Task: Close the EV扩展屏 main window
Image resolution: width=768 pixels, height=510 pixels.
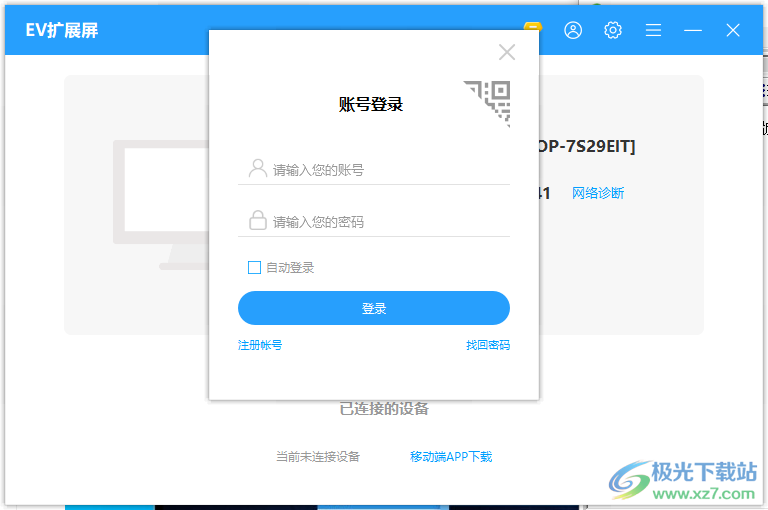Action: pyautogui.click(x=733, y=30)
